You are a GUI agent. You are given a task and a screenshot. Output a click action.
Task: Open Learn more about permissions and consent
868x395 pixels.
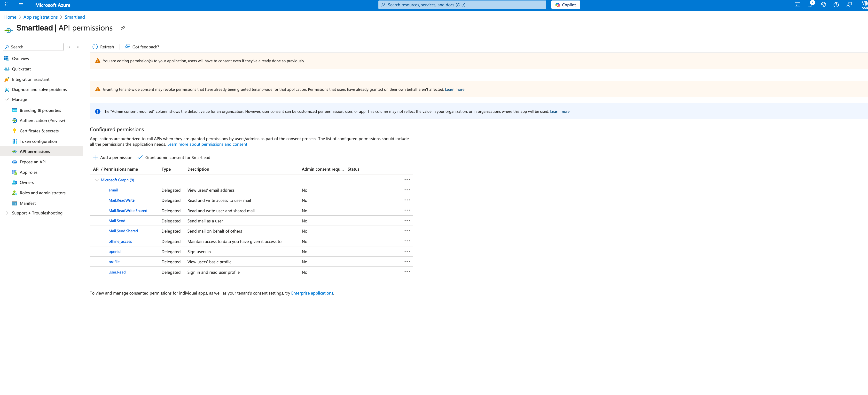coord(207,144)
